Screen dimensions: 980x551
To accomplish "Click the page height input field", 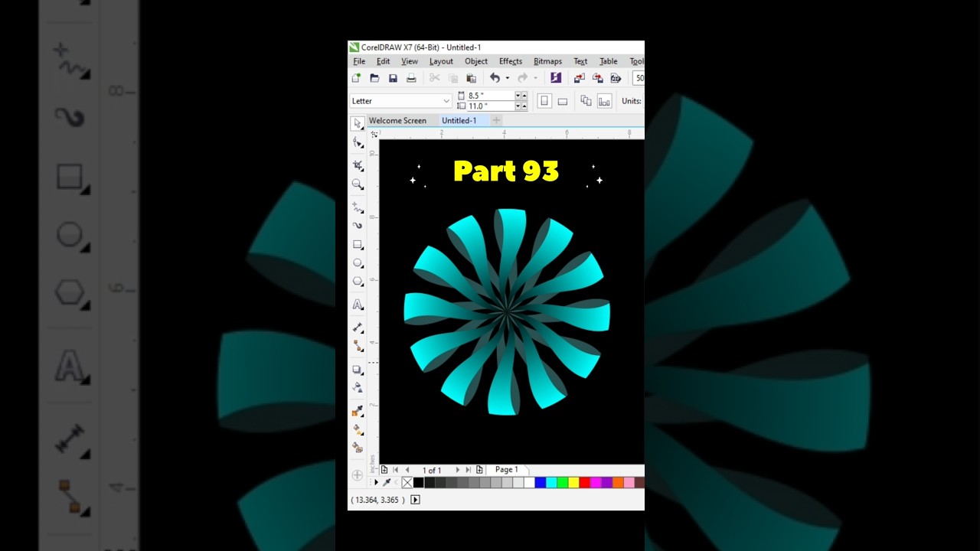I will pyautogui.click(x=490, y=106).
